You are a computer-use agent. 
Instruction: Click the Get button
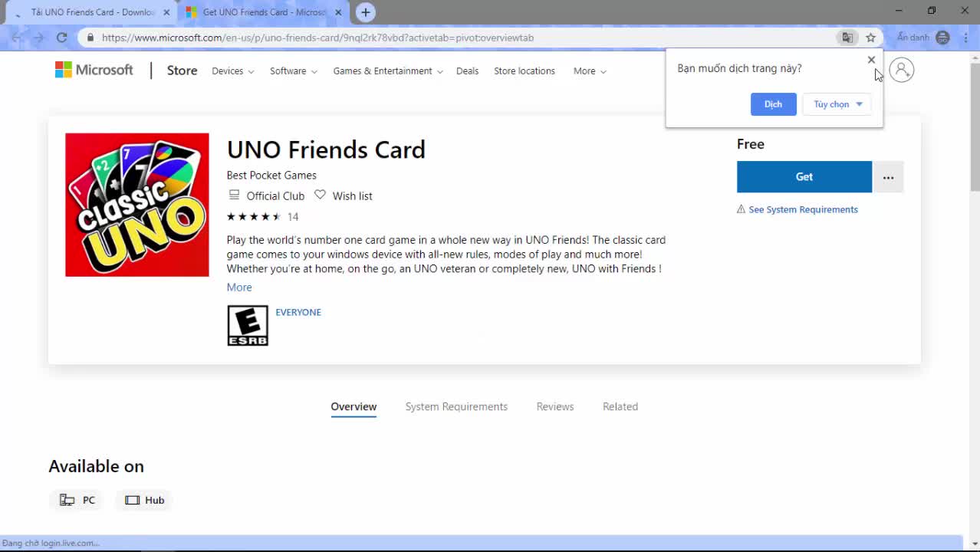804,177
